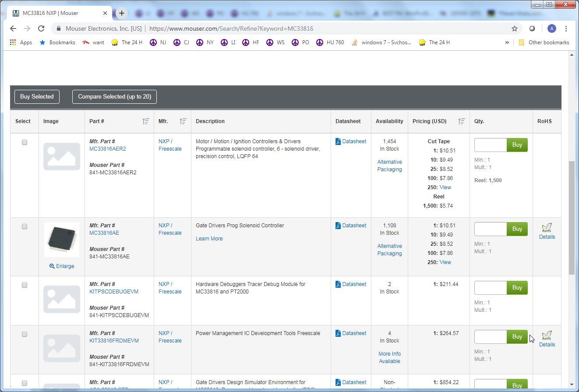The image size is (579, 392).
Task: Open the KIT33816FRDMEVM datasheet PDF
Action: coord(351,333)
